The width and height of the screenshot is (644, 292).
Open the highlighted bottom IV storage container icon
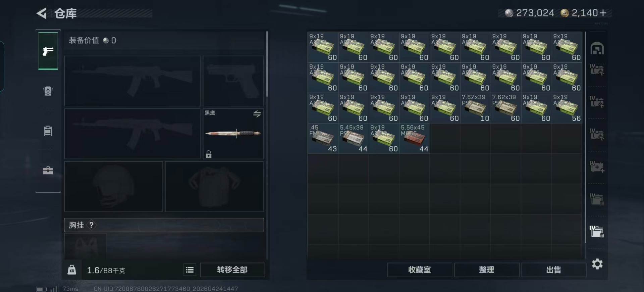coord(597,231)
